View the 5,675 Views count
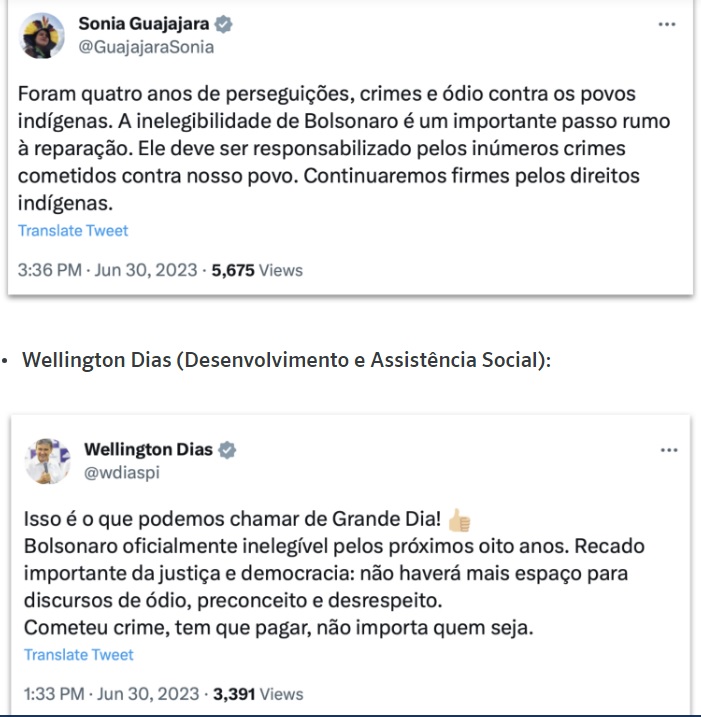This screenshot has width=701, height=717. tap(257, 270)
